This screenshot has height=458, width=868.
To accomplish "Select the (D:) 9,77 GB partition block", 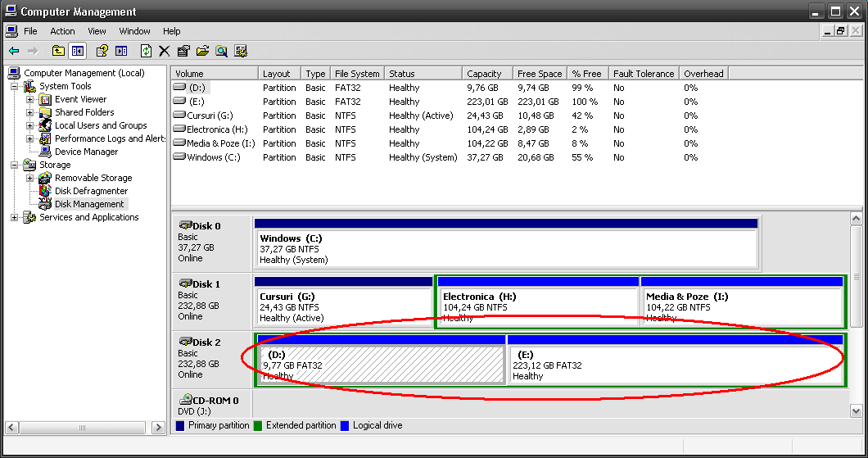I will pyautogui.click(x=382, y=360).
